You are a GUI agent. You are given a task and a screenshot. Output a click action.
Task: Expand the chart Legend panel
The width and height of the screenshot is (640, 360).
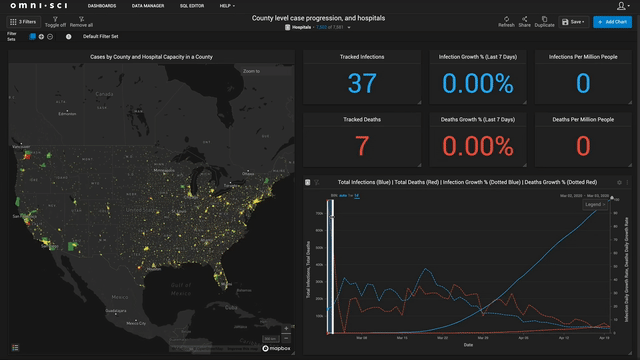pos(595,204)
